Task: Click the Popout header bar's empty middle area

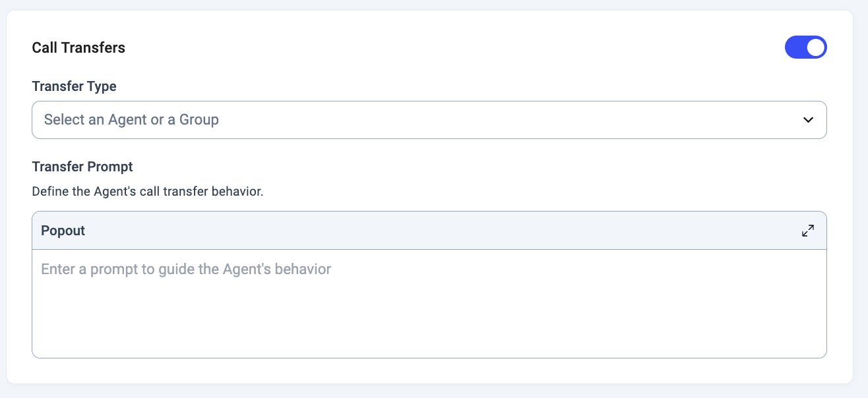Action: pyautogui.click(x=429, y=231)
